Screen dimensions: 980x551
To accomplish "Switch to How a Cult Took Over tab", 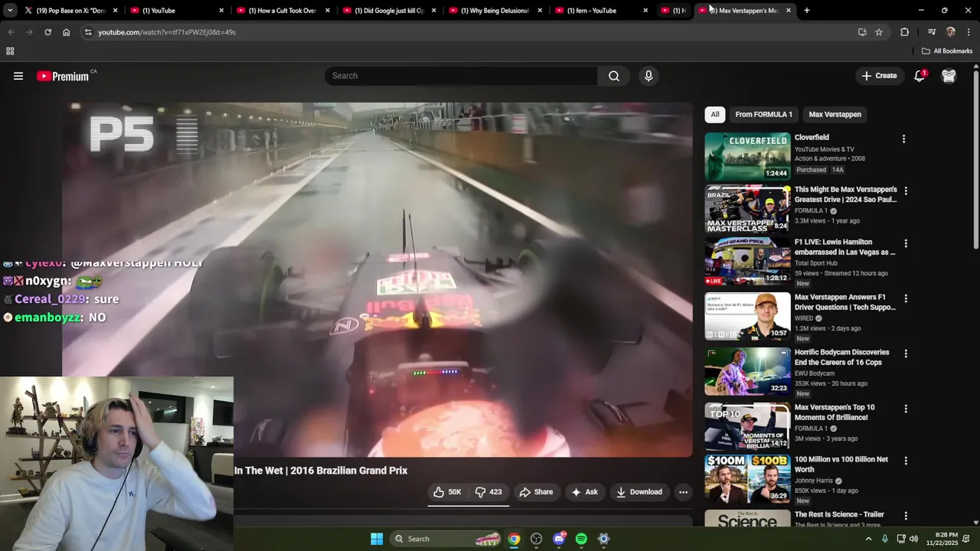I will (283, 11).
